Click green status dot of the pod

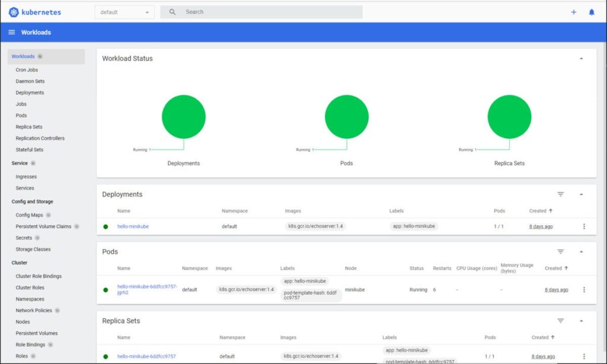pyautogui.click(x=106, y=290)
